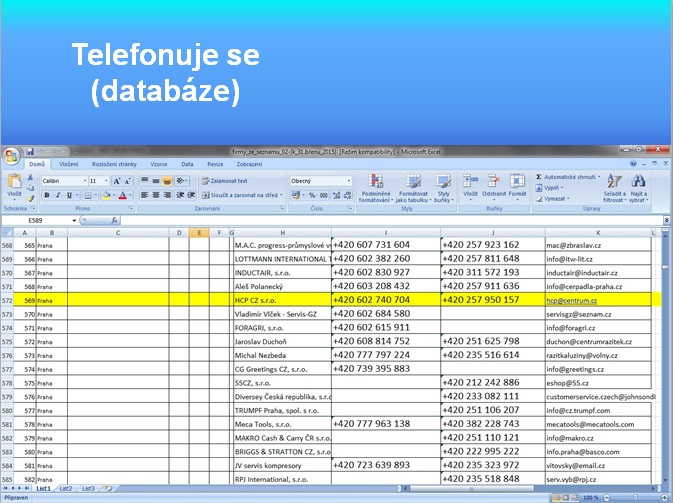This screenshot has width=673, height=503.
Task: Open Najít a vybrat binoculars menu
Action: tap(638, 188)
